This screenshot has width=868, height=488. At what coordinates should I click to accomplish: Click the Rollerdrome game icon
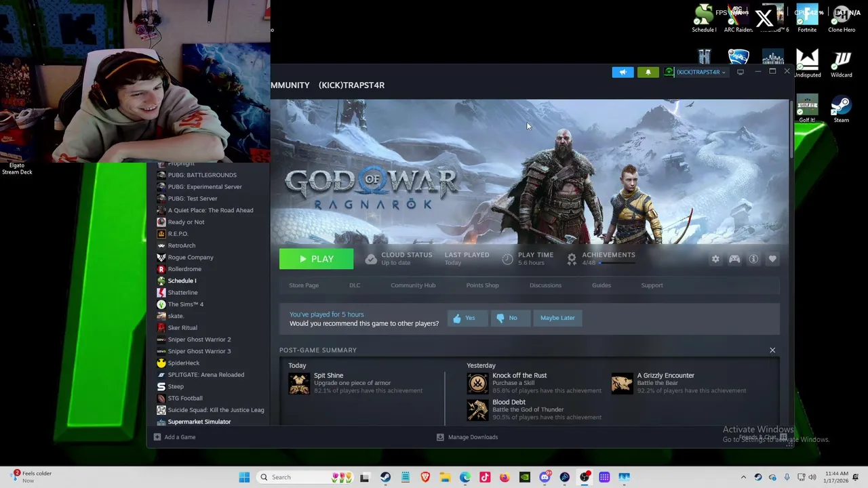pyautogui.click(x=161, y=269)
